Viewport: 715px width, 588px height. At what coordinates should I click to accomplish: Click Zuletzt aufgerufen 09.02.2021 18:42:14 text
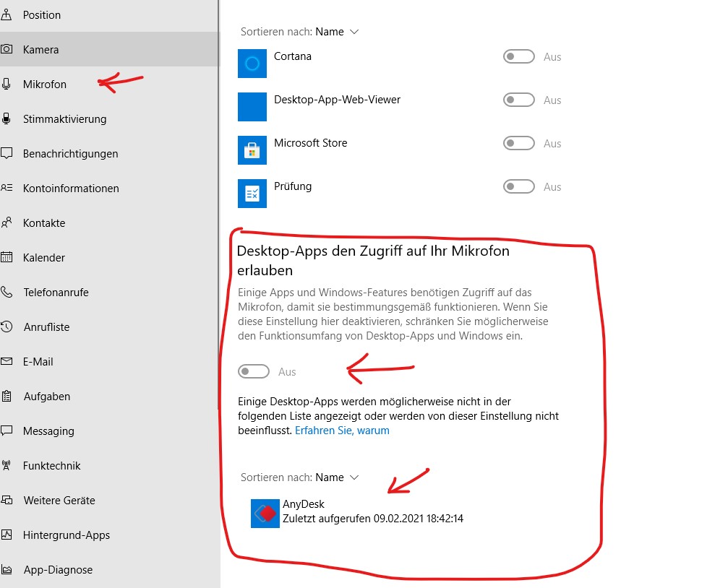(373, 519)
